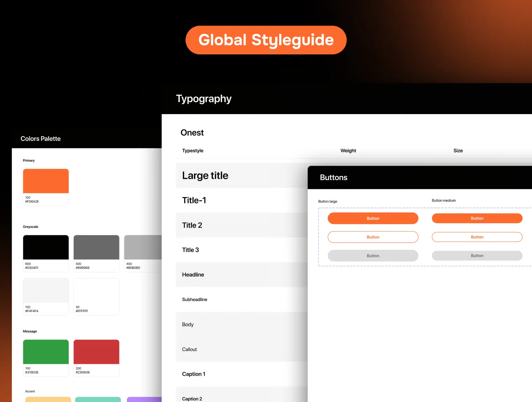Click the Body typestyle row
532x402 pixels.
pyautogui.click(x=242, y=324)
